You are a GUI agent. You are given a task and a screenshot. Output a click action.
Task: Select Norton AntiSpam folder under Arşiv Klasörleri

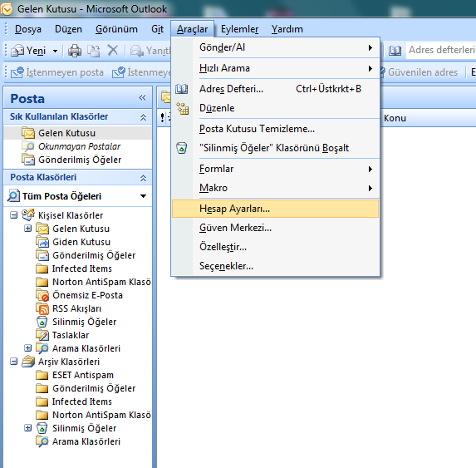tap(101, 415)
